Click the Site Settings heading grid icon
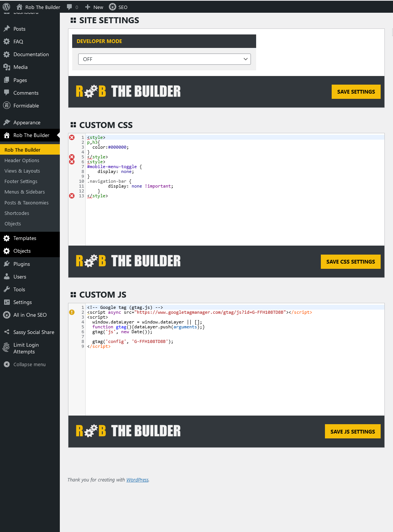Viewport: 393px width, 532px height. coord(73,21)
